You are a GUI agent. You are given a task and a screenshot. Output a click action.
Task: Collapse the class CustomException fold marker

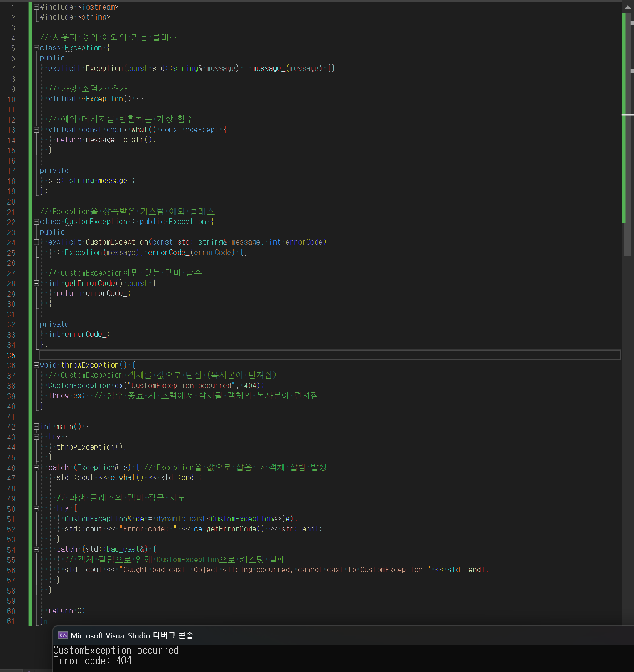pyautogui.click(x=37, y=222)
